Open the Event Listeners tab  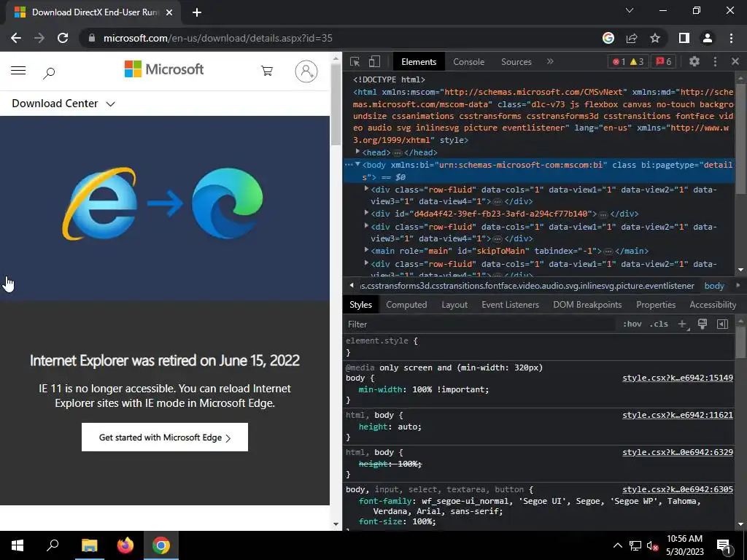tap(510, 305)
